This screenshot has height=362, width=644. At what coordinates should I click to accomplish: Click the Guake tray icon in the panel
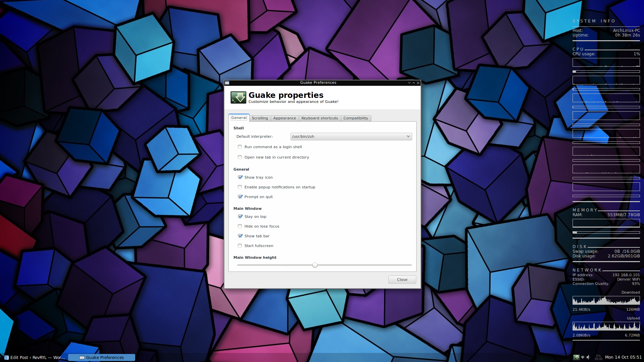[576, 357]
